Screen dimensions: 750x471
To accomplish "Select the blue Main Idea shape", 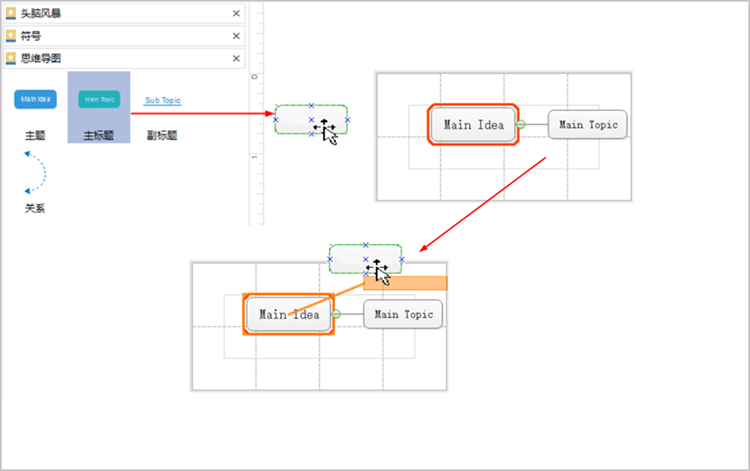I will 35,99.
